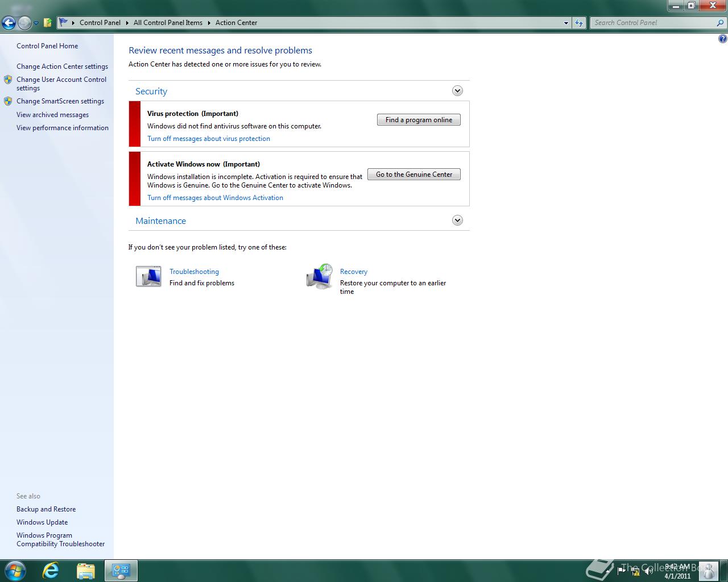Click the volume speaker tray icon
The height and width of the screenshot is (582, 728).
click(x=649, y=571)
